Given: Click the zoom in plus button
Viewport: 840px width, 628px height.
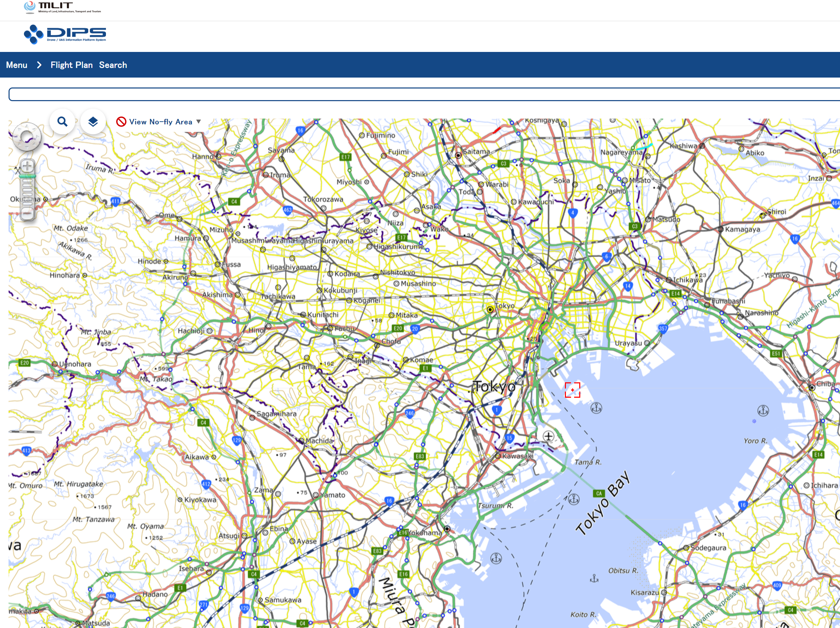Looking at the screenshot, I should (27, 166).
